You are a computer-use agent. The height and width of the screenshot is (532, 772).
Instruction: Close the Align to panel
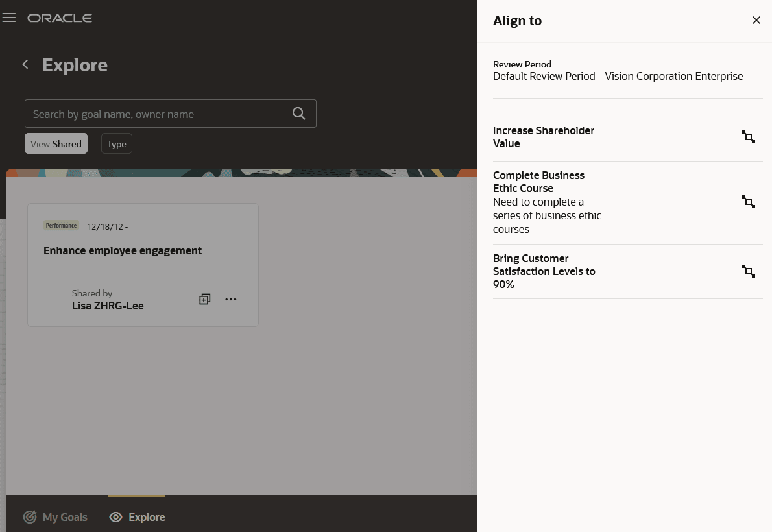pos(756,20)
